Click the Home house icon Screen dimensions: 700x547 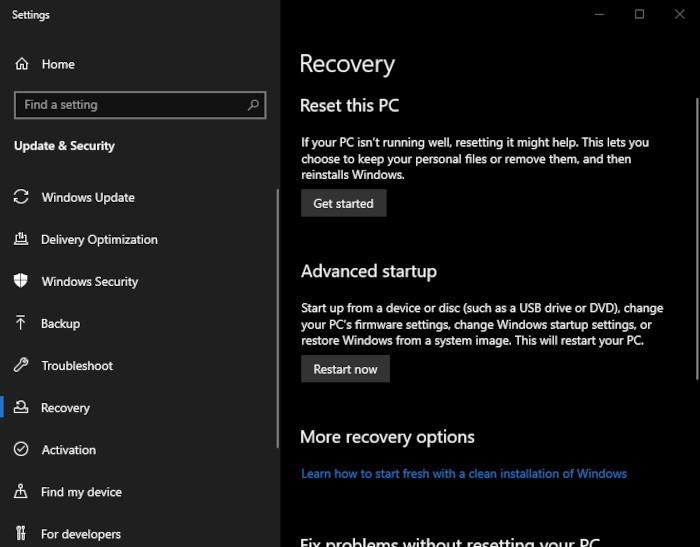[21, 64]
